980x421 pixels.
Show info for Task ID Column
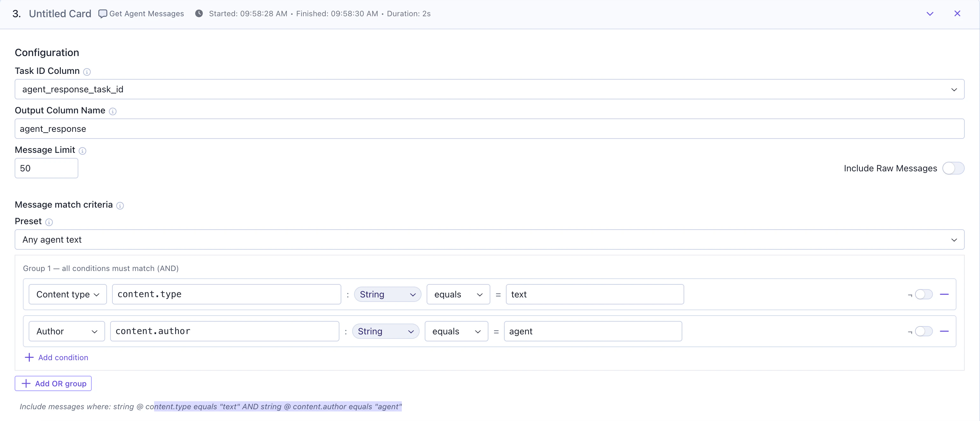(87, 72)
